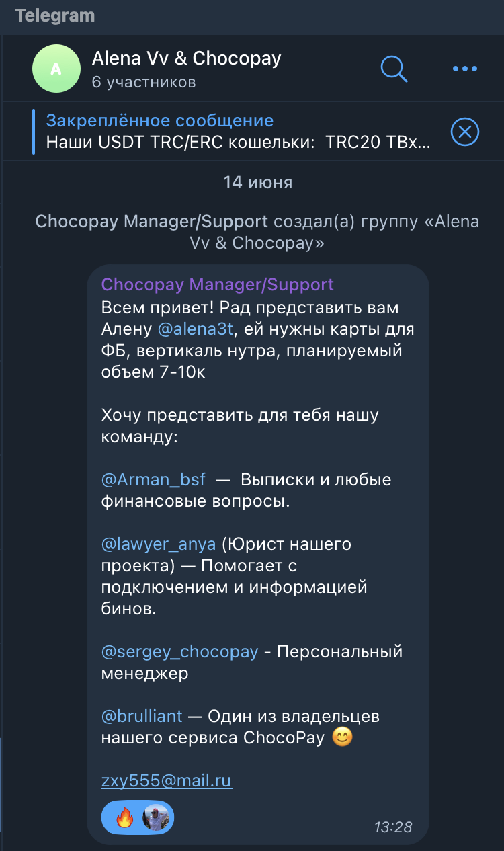Open the @sergey_chocopay mention
The height and width of the screenshot is (851, 504).
point(179,652)
